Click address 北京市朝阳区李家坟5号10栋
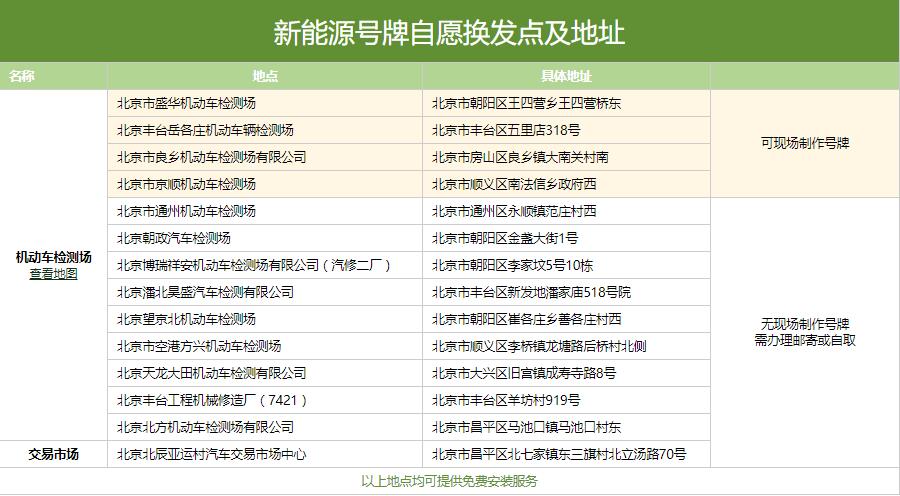 (513, 265)
